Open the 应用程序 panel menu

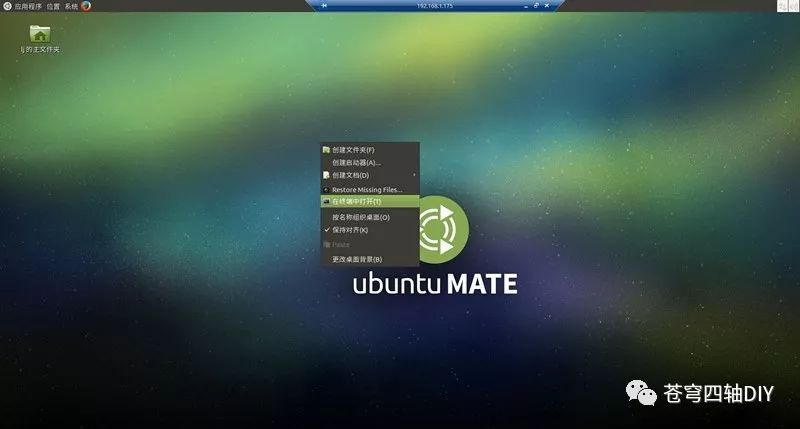tap(28, 6)
